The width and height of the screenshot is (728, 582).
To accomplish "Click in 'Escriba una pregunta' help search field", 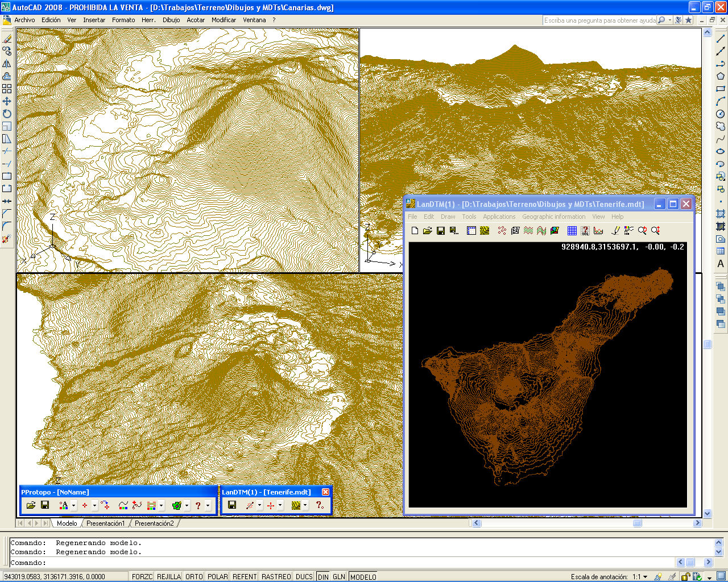I will (x=599, y=20).
